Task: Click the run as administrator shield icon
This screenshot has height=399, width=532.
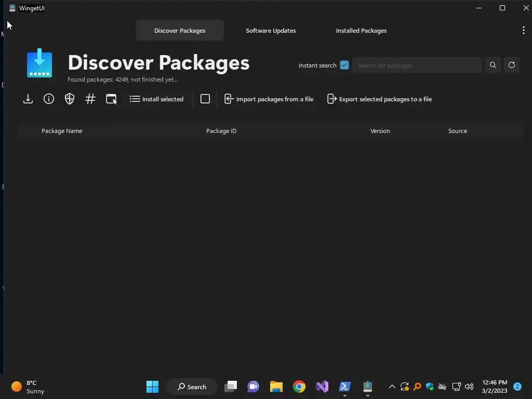Action: point(70,99)
